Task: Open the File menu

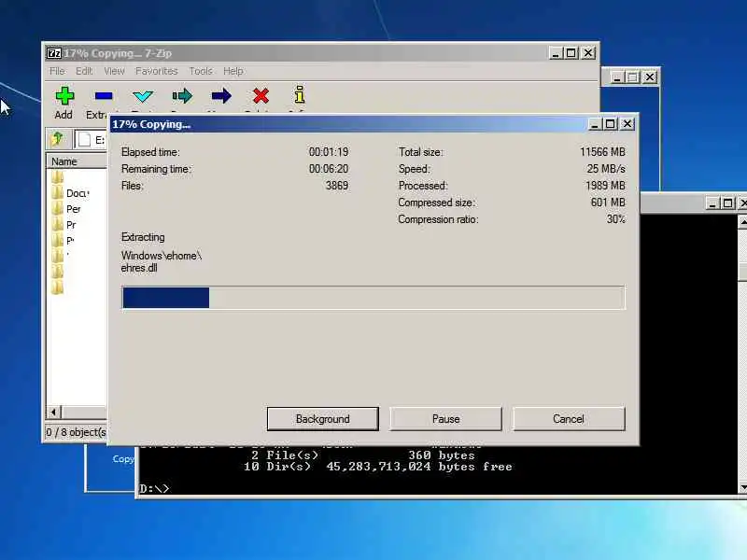Action: coord(57,71)
